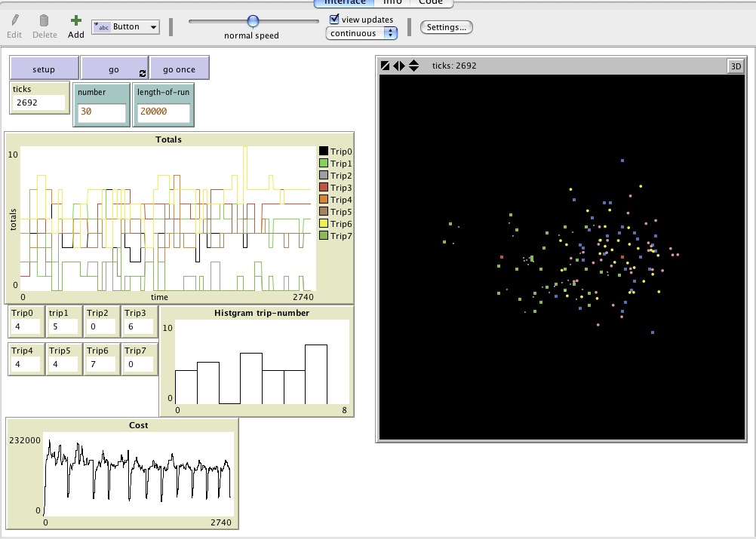Adjust the normal speed slider handle
This screenshot has height=539, width=756.
coord(253,21)
